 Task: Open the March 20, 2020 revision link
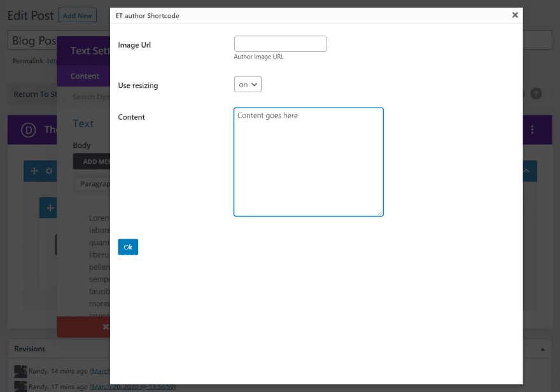click(134, 386)
